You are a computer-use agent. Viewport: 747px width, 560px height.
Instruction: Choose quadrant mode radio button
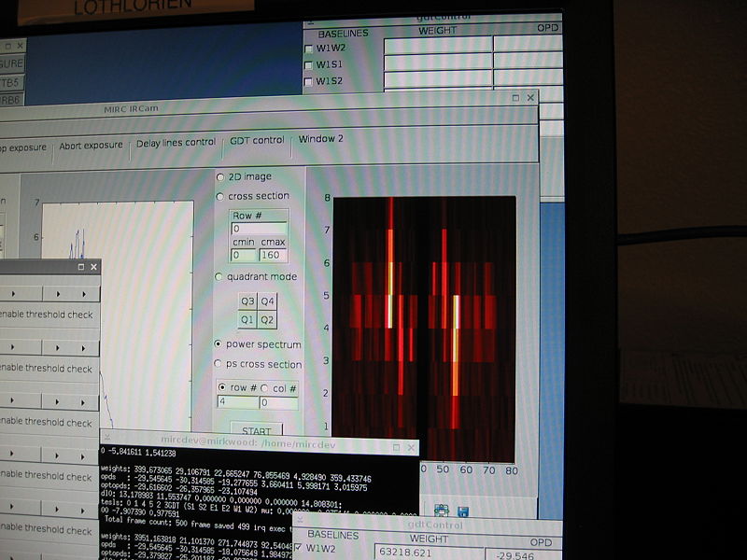[x=218, y=277]
